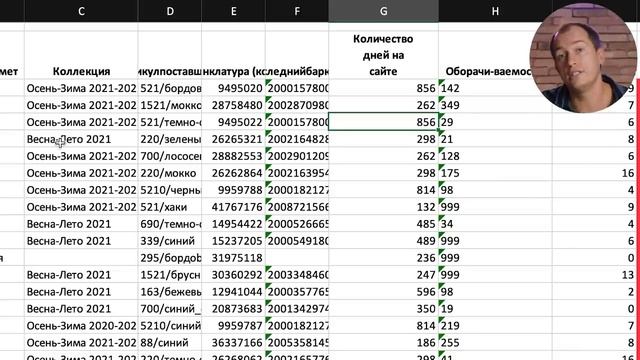Viewport: 640px width, 360px height.
Task: Click cell '521/хаки' in column D
Action: pos(170,207)
